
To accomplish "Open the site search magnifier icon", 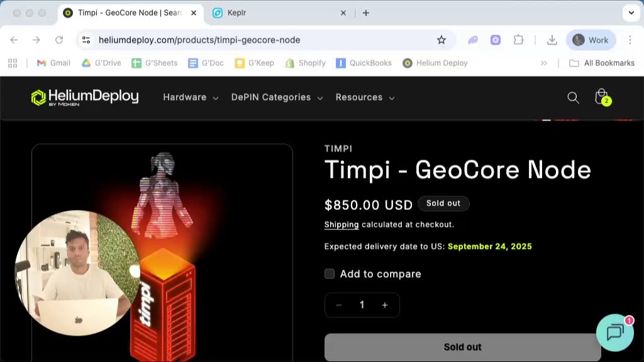I will [x=573, y=97].
